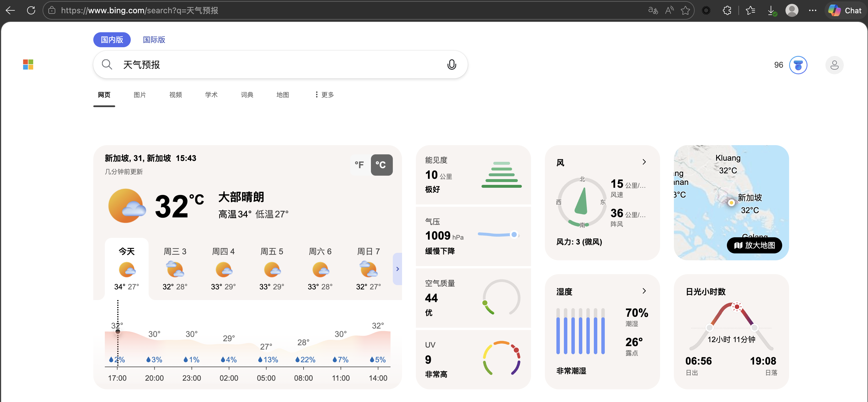This screenshot has width=868, height=402.
Task: Click the 空气质量 gauge
Action: (501, 297)
